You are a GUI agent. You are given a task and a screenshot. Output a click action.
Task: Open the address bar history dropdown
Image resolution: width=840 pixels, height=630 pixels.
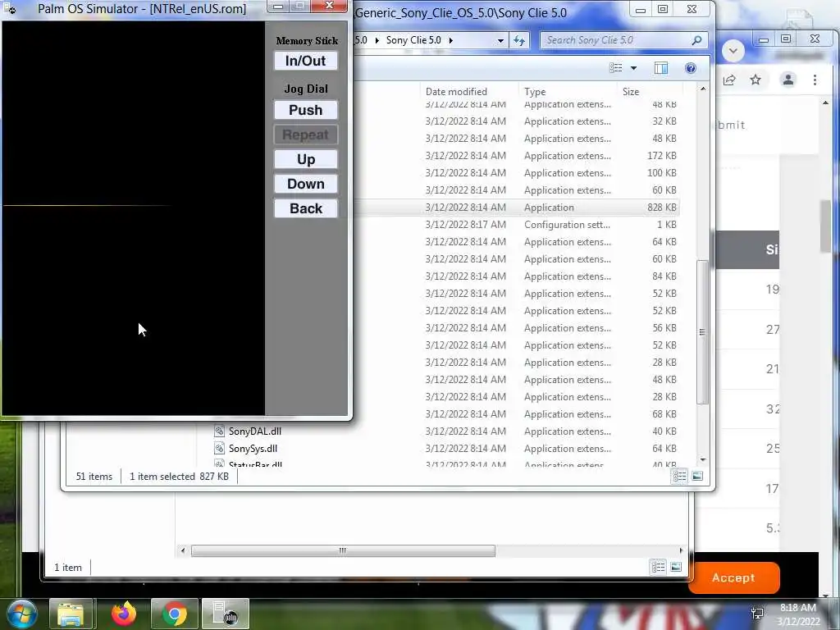click(x=500, y=40)
